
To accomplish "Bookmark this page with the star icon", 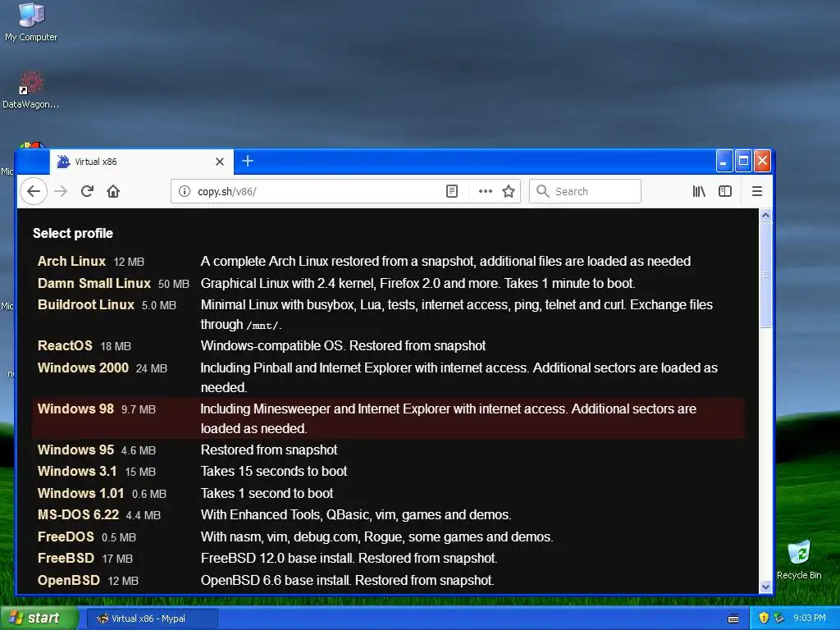I will pyautogui.click(x=509, y=191).
